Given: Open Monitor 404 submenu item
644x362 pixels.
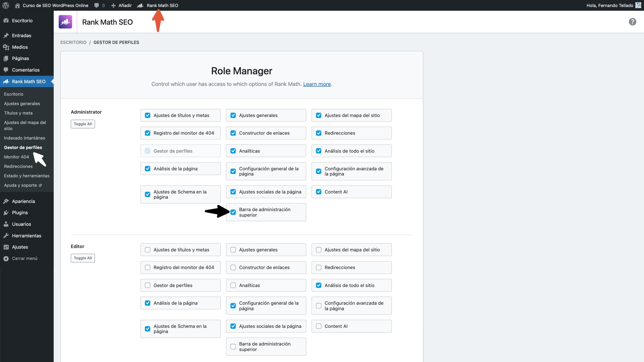Looking at the screenshot, I should pyautogui.click(x=16, y=157).
